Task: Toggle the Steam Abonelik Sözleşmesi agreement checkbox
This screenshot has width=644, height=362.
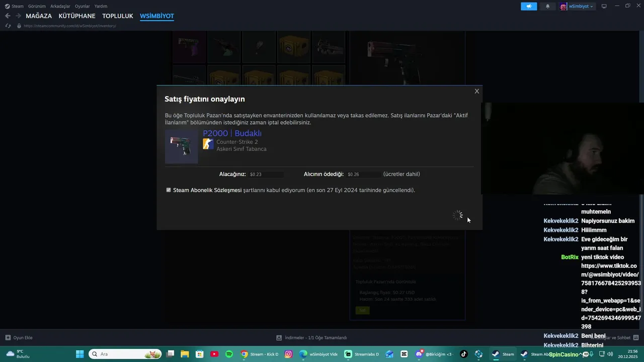Action: tap(169, 190)
